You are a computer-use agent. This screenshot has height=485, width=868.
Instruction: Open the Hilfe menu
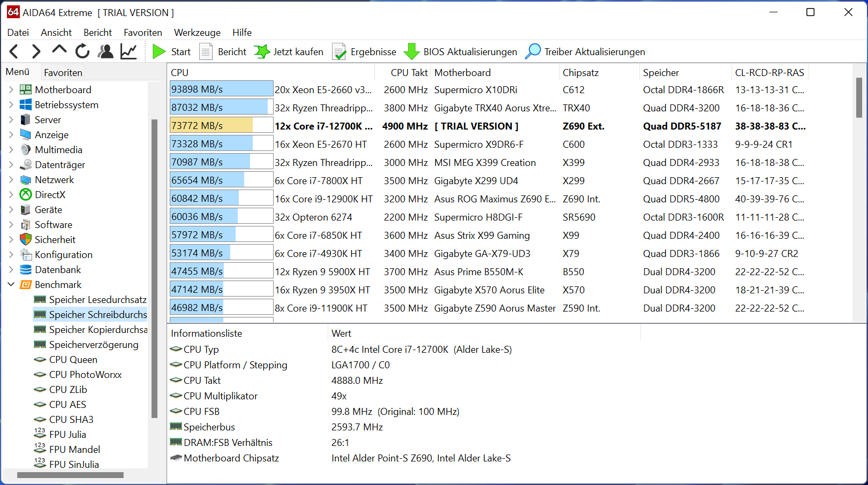click(x=242, y=32)
